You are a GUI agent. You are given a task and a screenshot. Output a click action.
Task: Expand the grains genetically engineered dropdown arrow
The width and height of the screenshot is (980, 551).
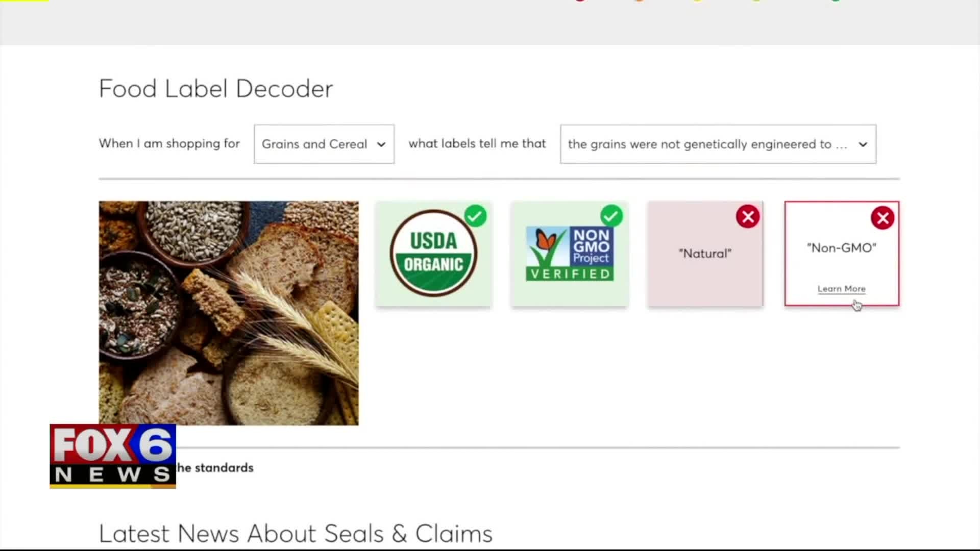pyautogui.click(x=863, y=144)
